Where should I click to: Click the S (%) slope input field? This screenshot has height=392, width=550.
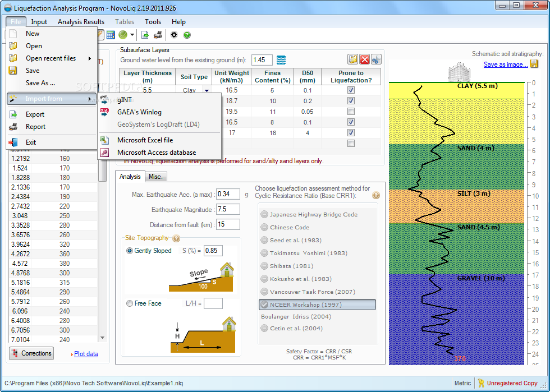click(213, 251)
